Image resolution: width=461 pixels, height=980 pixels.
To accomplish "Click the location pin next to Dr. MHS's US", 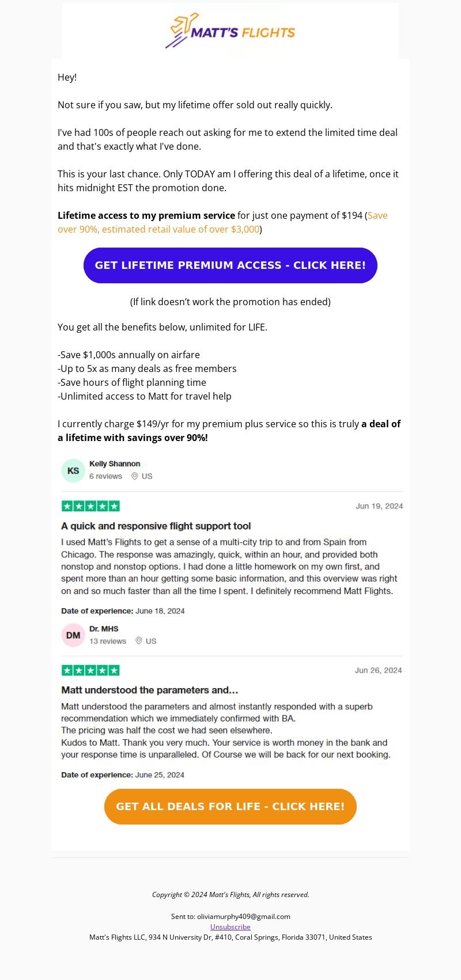I will (x=139, y=641).
